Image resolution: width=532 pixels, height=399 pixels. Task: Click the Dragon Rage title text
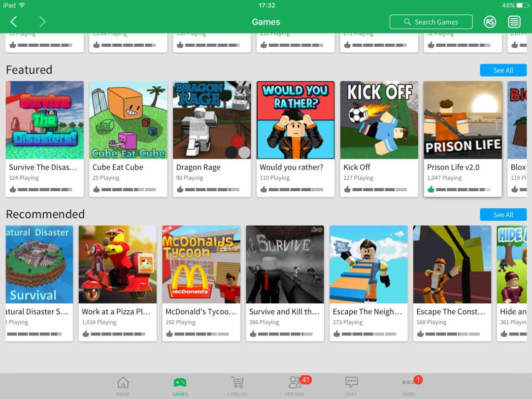[198, 167]
